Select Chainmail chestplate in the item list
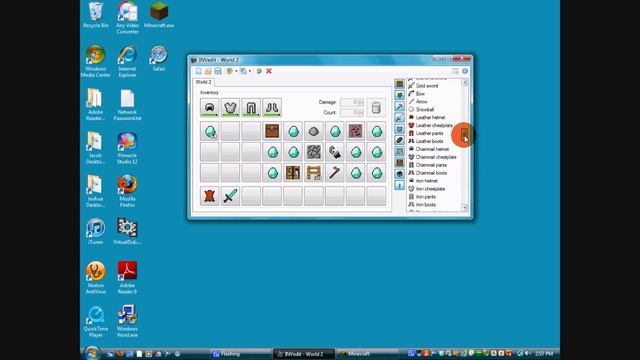The width and height of the screenshot is (640, 360). (x=433, y=157)
